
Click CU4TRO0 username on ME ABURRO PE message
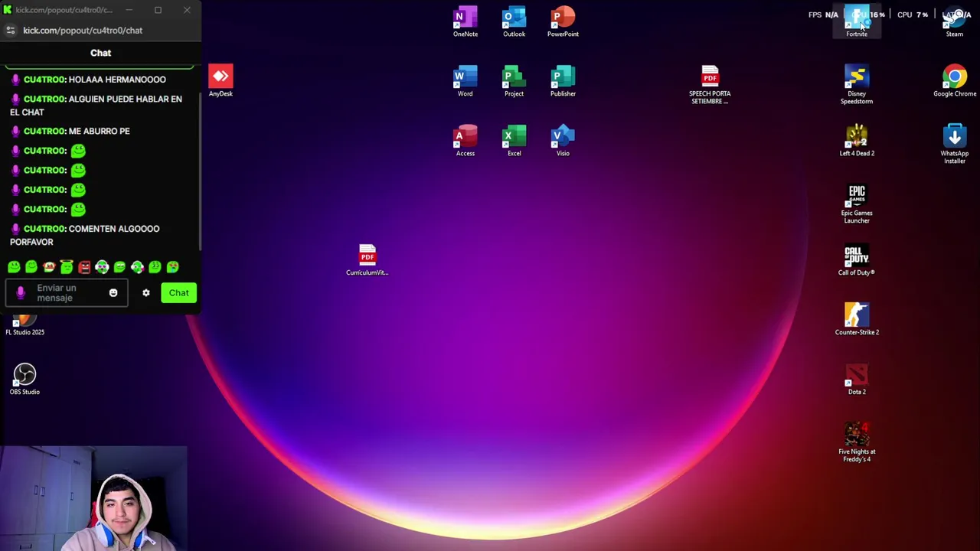tap(44, 132)
